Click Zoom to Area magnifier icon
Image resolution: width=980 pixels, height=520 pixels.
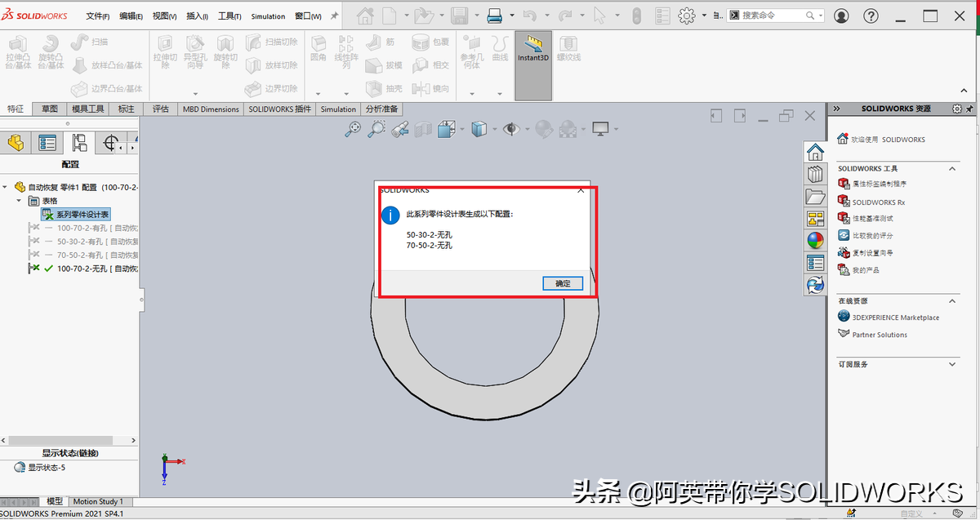coord(376,128)
